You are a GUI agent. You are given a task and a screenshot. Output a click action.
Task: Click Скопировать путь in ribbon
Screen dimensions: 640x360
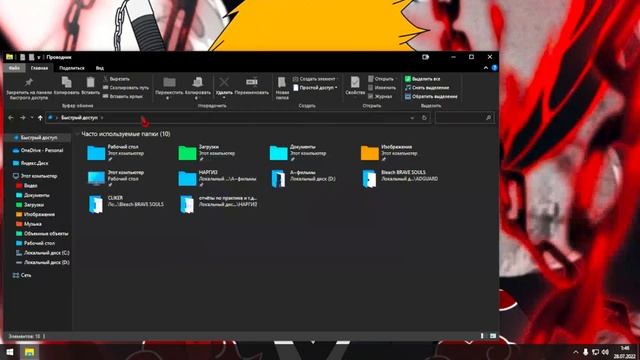(126, 88)
